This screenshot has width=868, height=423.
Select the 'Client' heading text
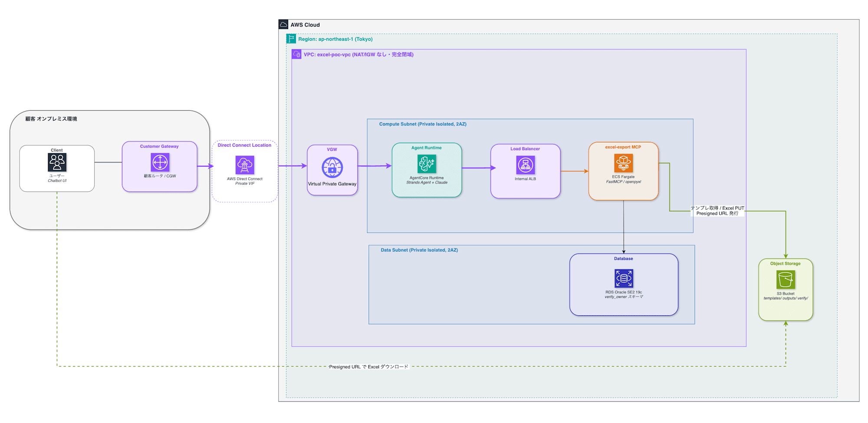[x=57, y=150]
